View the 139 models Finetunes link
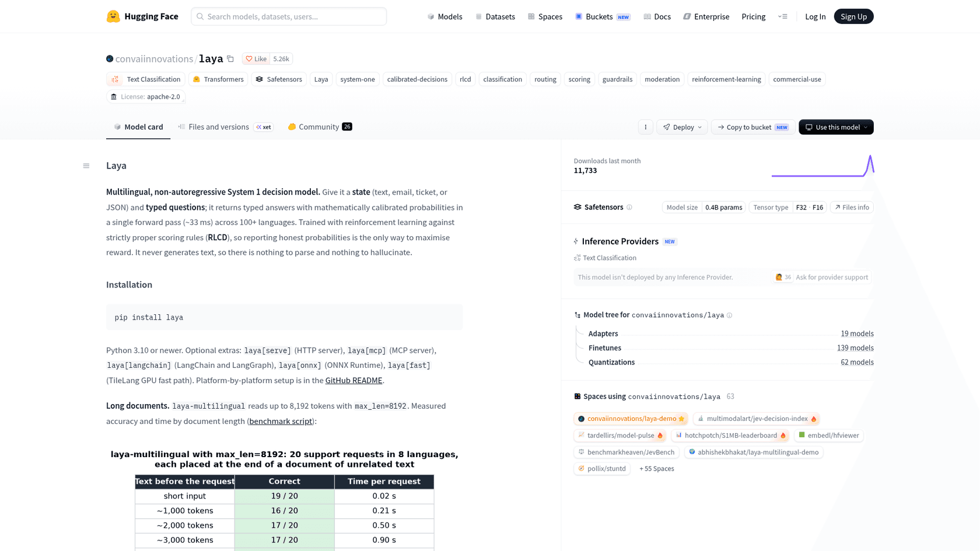 coord(855,348)
